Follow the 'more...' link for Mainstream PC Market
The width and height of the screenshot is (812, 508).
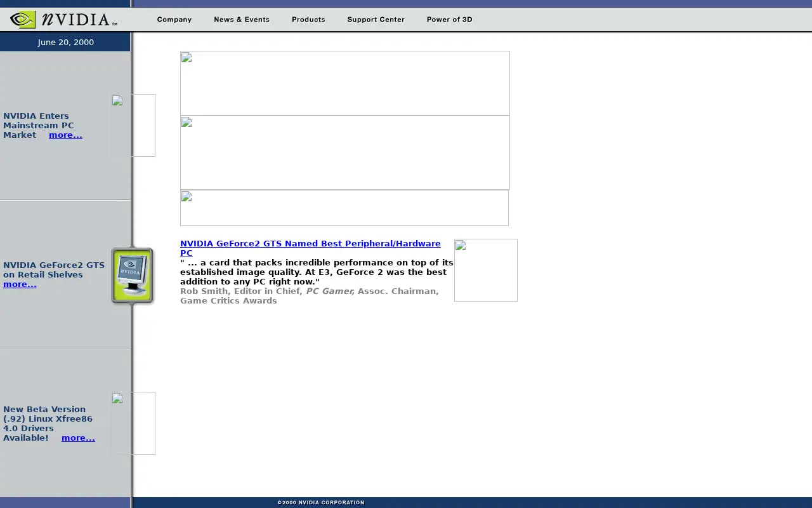coord(65,135)
